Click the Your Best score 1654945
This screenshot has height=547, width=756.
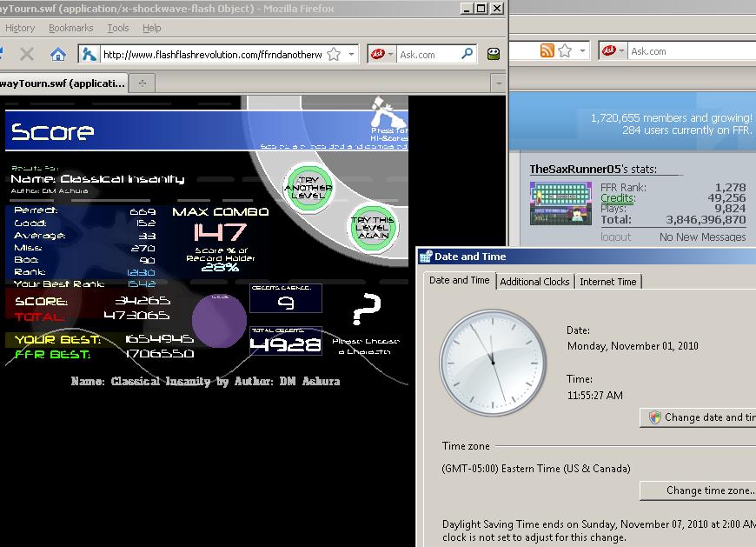(160, 339)
